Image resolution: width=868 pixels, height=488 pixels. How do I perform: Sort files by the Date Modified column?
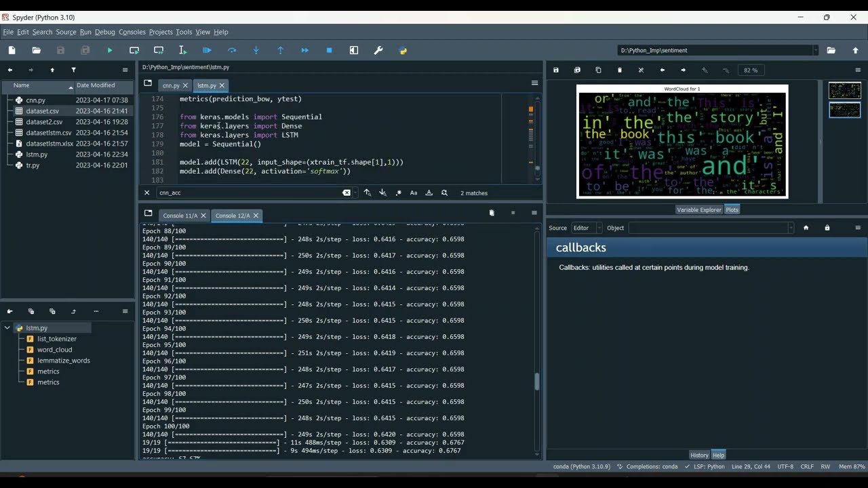(x=104, y=85)
